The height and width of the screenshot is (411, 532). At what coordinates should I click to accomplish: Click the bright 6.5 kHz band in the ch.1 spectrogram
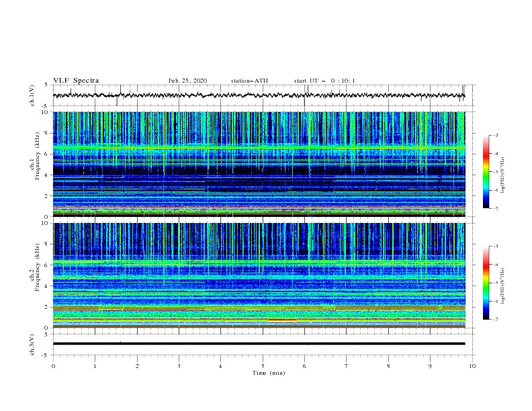pyautogui.click(x=259, y=148)
